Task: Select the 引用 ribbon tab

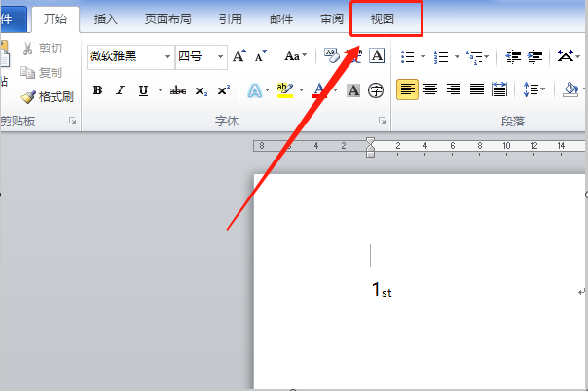Action: pos(231,18)
